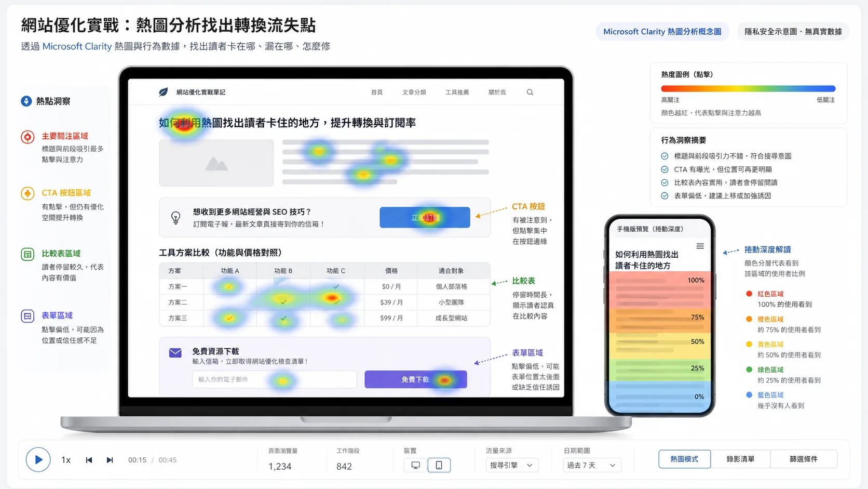Screen dimensions: 868x489
Task: Skip to next recording
Action: (x=110, y=460)
